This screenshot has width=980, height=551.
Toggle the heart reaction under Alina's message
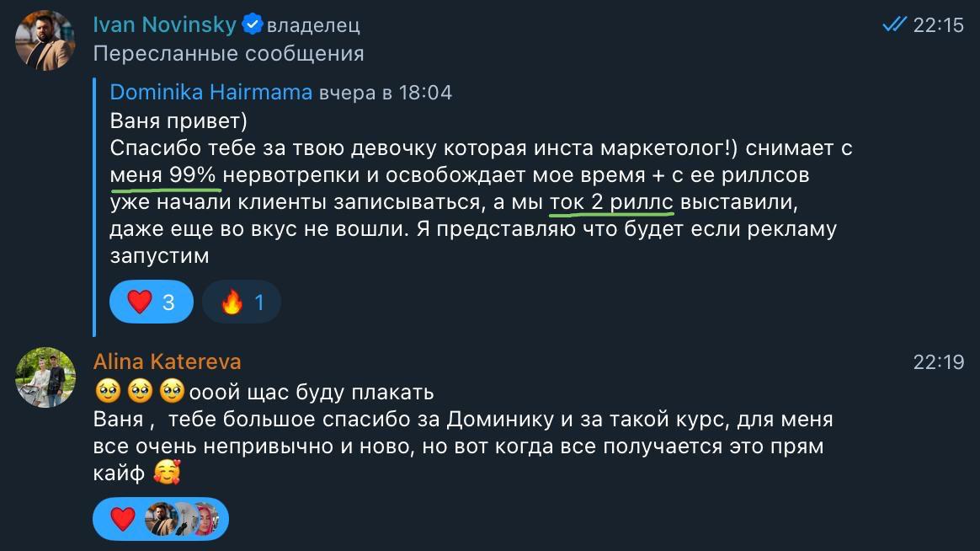pyautogui.click(x=123, y=519)
